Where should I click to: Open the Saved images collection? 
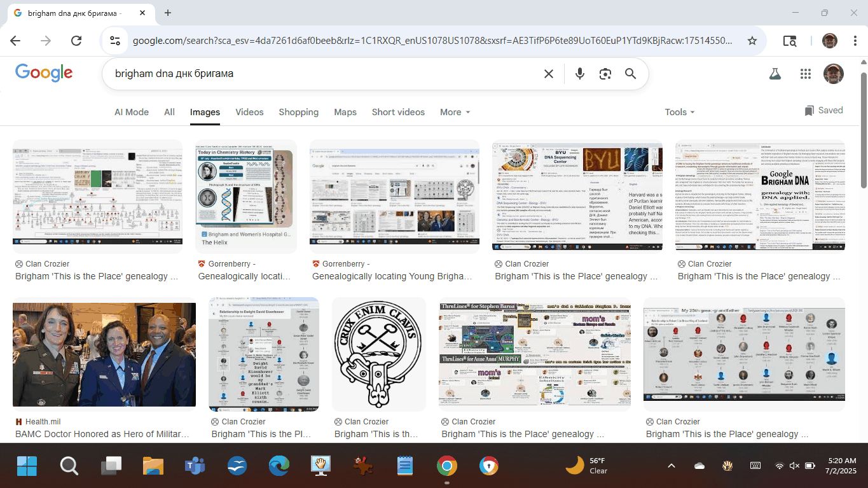(823, 111)
